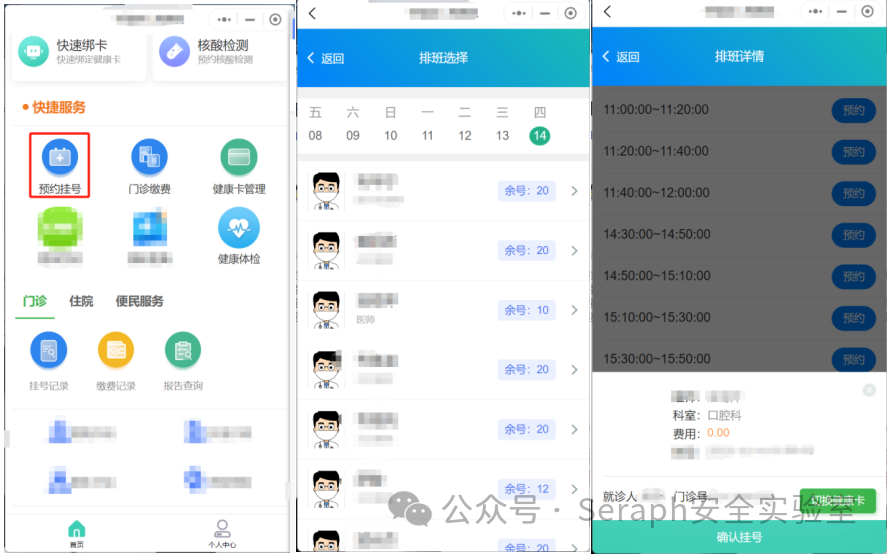Select highlighted date 14 Thursday
Viewport: 894px width, 556px height.
tap(540, 136)
